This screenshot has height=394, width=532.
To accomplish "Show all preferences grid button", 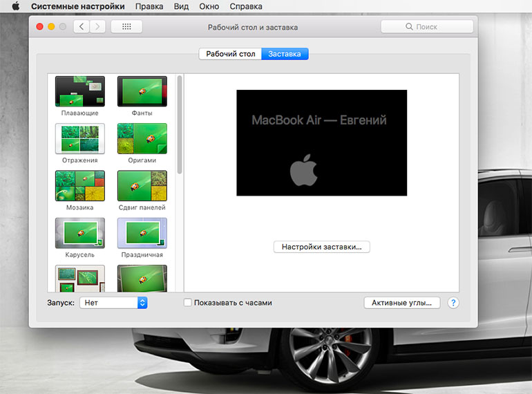I will point(126,26).
